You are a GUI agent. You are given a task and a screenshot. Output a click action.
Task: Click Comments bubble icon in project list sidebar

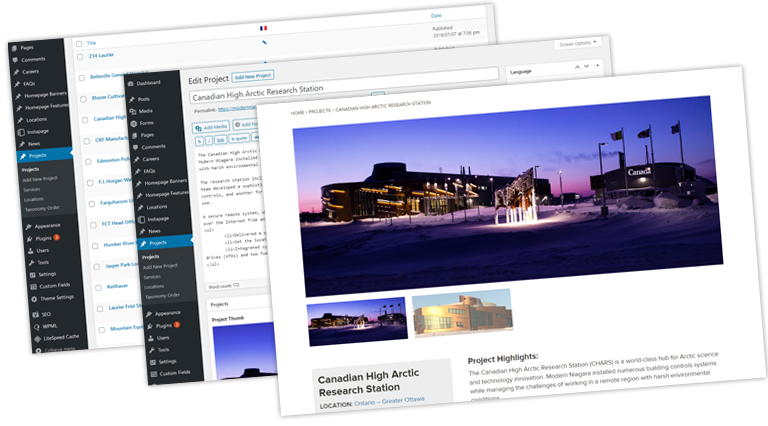click(x=15, y=61)
